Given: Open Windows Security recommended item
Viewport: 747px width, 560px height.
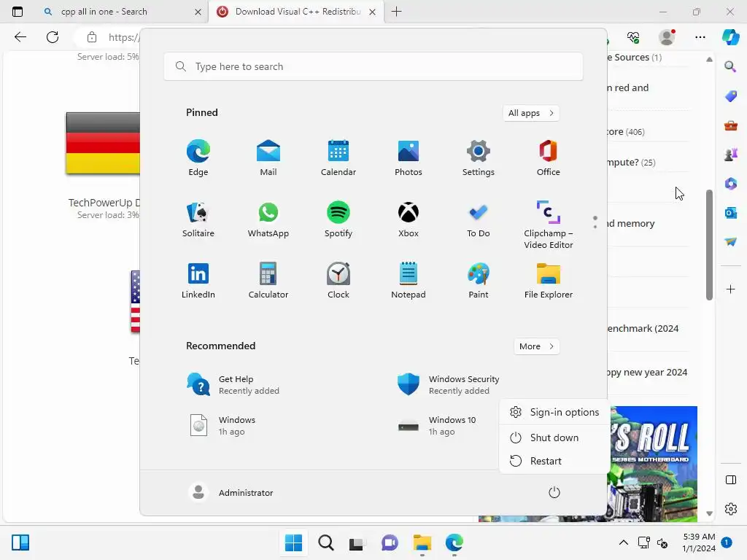Looking at the screenshot, I should click(448, 385).
